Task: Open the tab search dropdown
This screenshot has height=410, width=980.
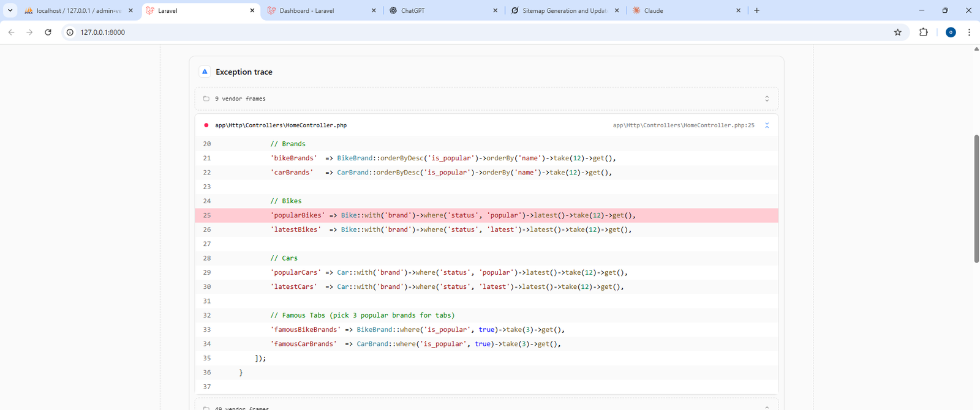Action: (10, 10)
